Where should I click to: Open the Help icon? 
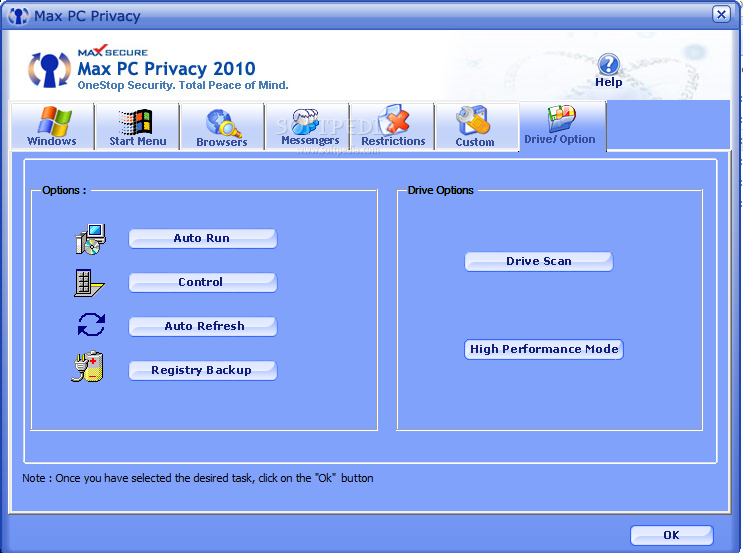click(x=608, y=64)
